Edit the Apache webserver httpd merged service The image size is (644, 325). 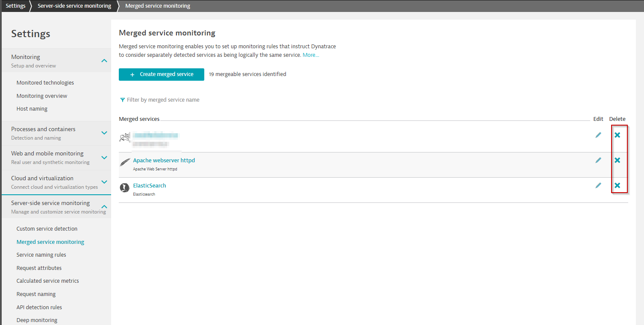point(598,160)
